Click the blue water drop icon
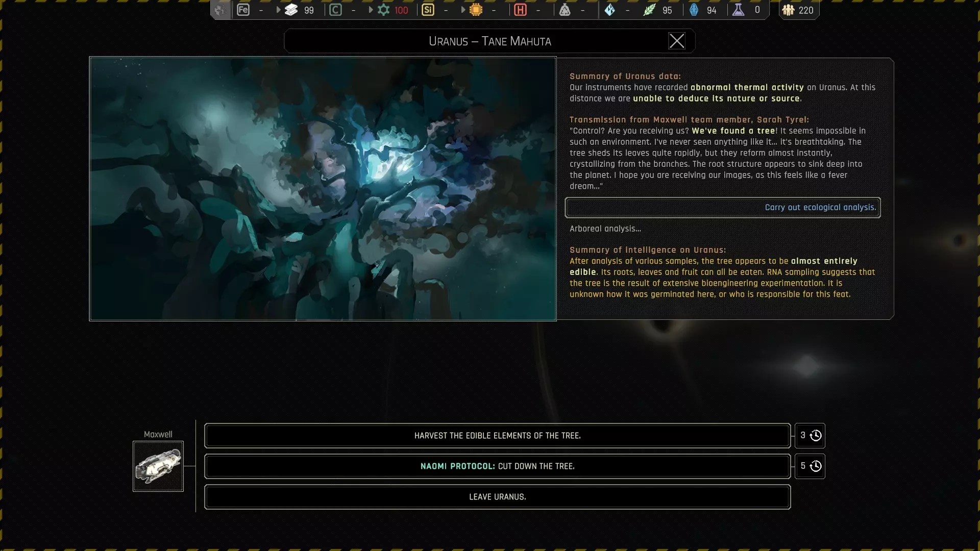The image size is (980, 551). 694,10
